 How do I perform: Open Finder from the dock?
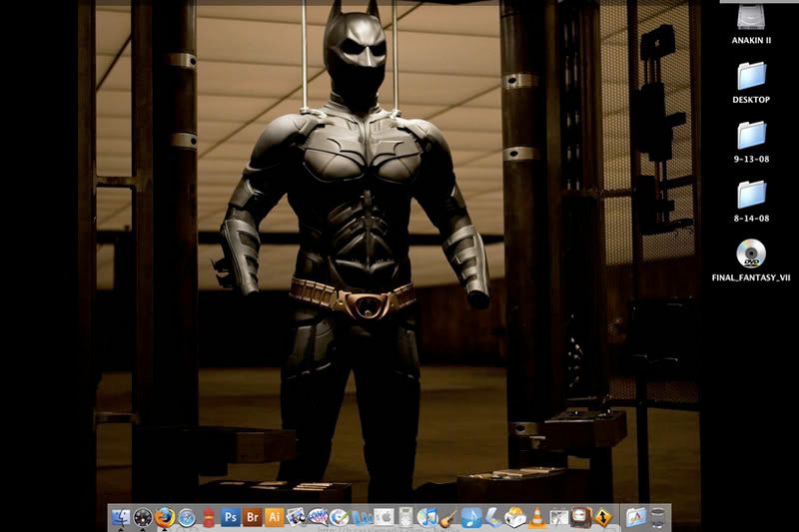121,517
